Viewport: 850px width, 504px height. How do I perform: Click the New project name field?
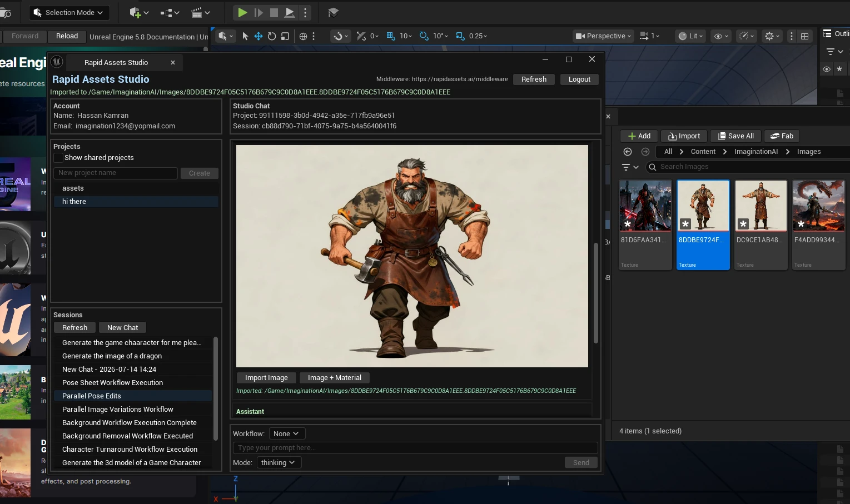[x=116, y=173]
